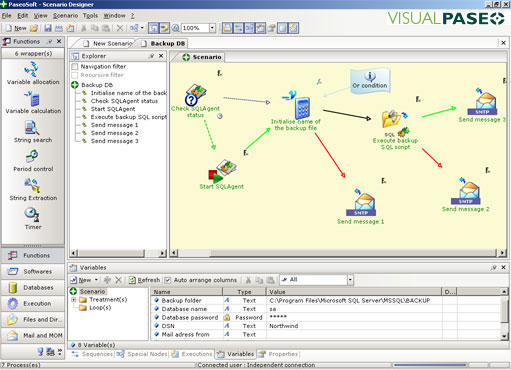Select Start SQLAgent in Explorer tree

tap(113, 109)
